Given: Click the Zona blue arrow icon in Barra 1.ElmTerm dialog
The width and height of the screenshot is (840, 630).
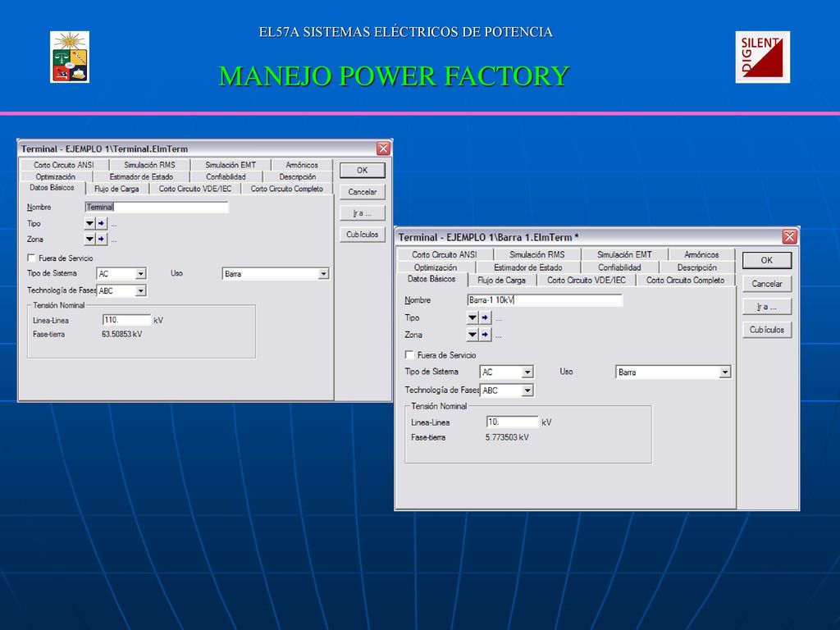Looking at the screenshot, I should tap(485, 335).
